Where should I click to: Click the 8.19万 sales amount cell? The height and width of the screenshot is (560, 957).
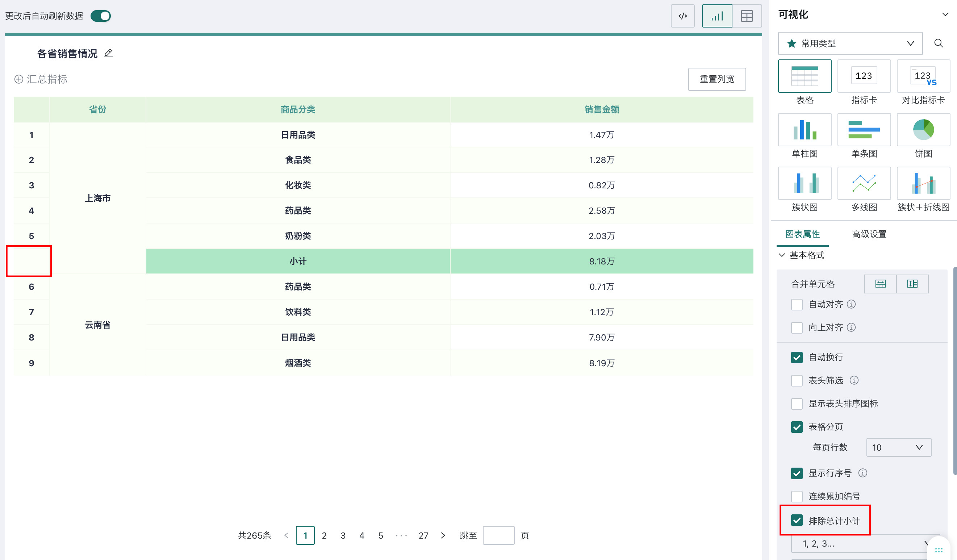pyautogui.click(x=602, y=363)
